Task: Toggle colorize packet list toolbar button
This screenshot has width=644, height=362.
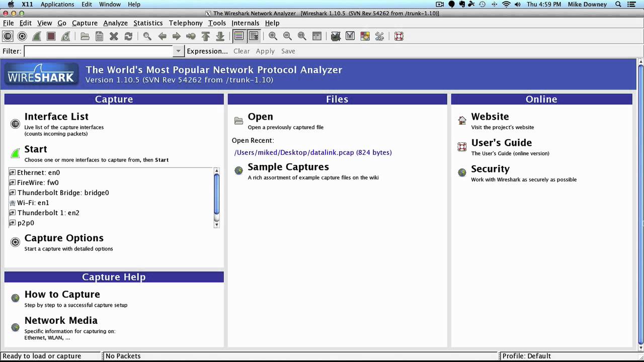Action: click(239, 36)
